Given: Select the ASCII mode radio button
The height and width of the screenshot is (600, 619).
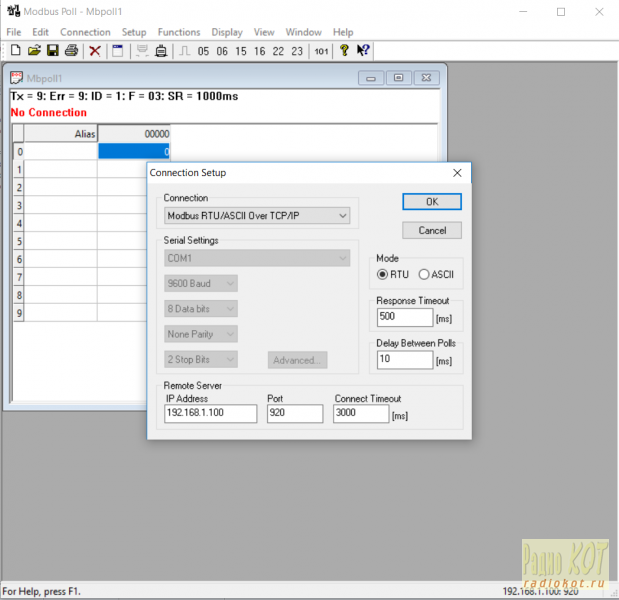Looking at the screenshot, I should coord(424,274).
